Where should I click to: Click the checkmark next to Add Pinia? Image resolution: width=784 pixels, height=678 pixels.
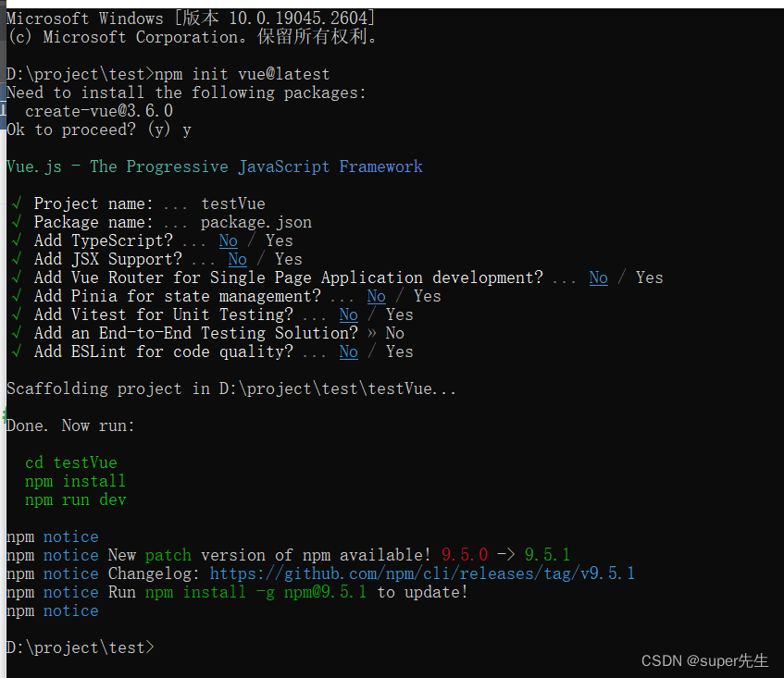(x=18, y=296)
